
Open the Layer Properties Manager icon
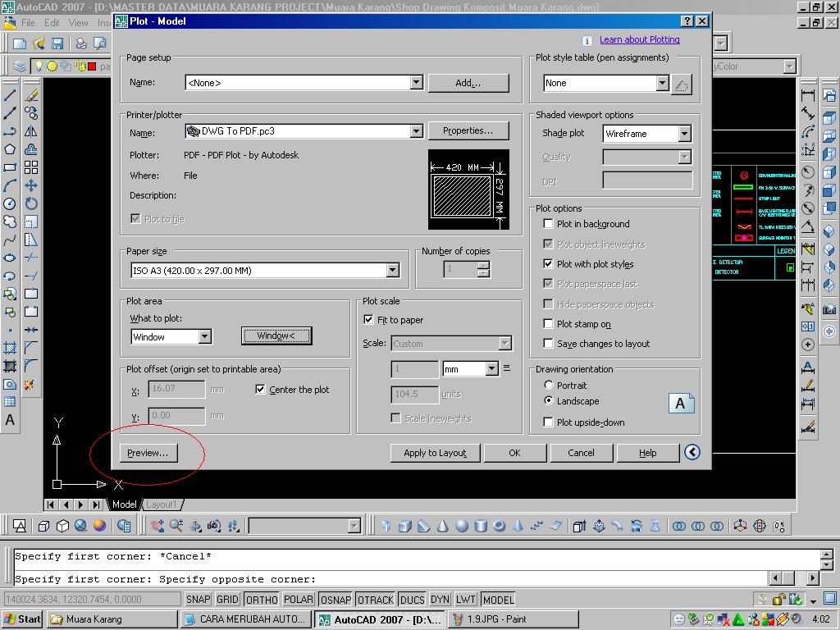(20, 66)
